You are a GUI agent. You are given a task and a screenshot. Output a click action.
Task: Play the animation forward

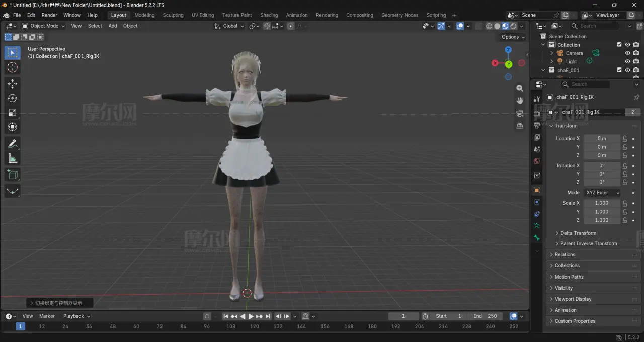(x=251, y=316)
